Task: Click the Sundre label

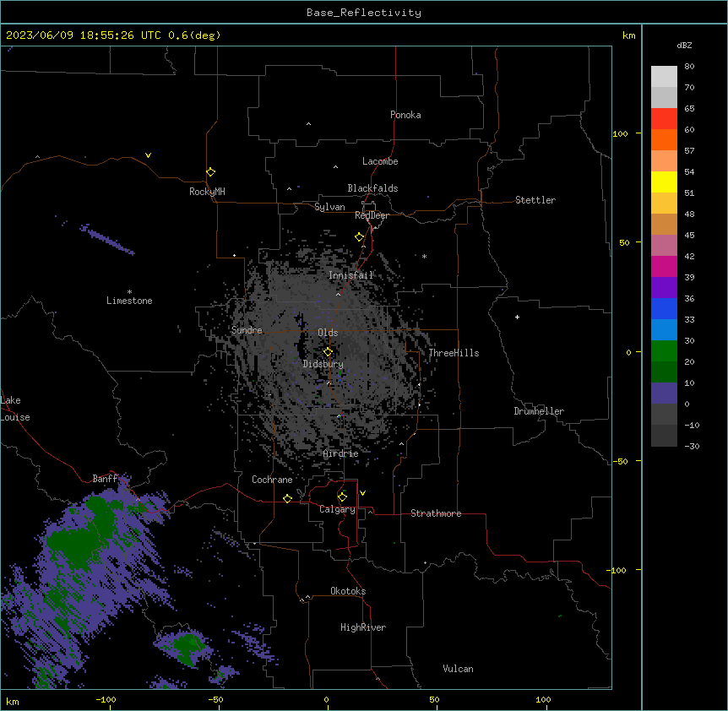Action: pos(247,330)
